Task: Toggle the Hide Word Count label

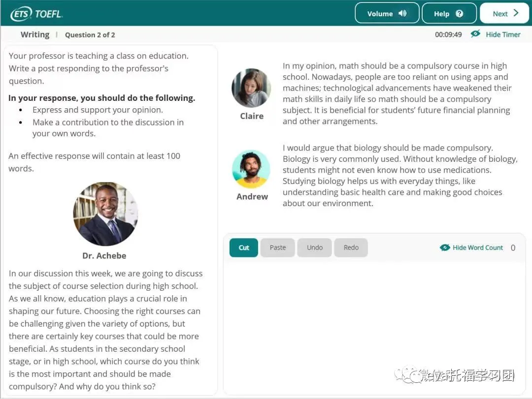Action: (x=478, y=247)
